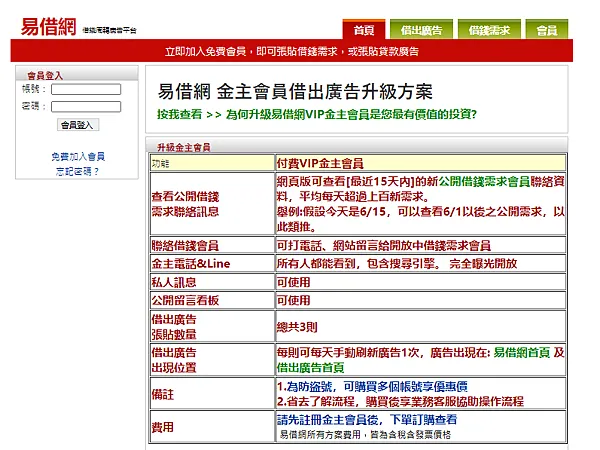
Task: Click the 可打電話、網站留言 cell text
Action: [x=384, y=245]
